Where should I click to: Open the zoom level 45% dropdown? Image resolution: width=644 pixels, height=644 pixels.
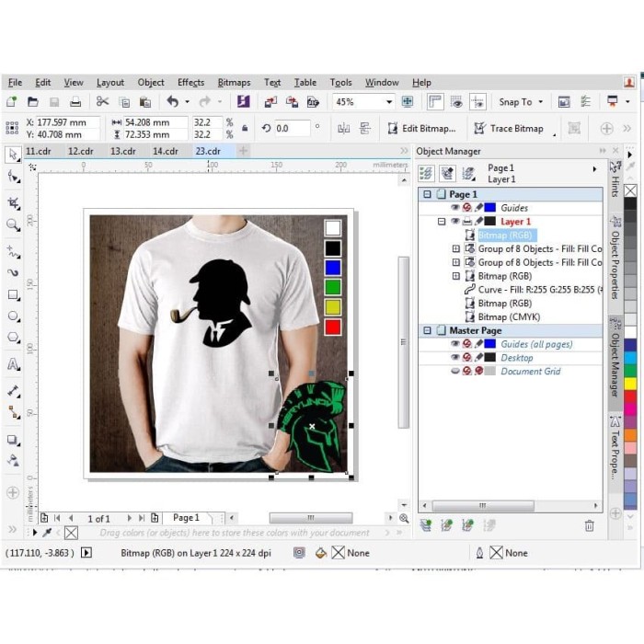389,102
